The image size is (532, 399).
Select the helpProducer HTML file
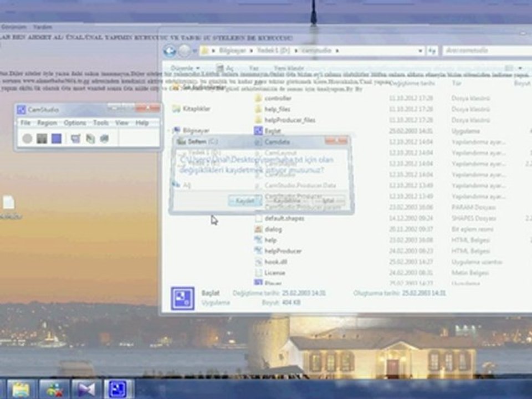point(278,251)
